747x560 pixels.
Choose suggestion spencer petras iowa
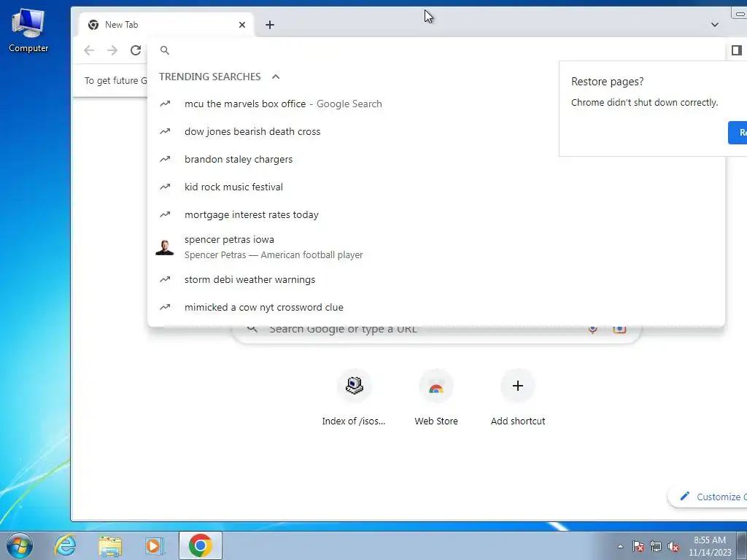click(x=436, y=247)
